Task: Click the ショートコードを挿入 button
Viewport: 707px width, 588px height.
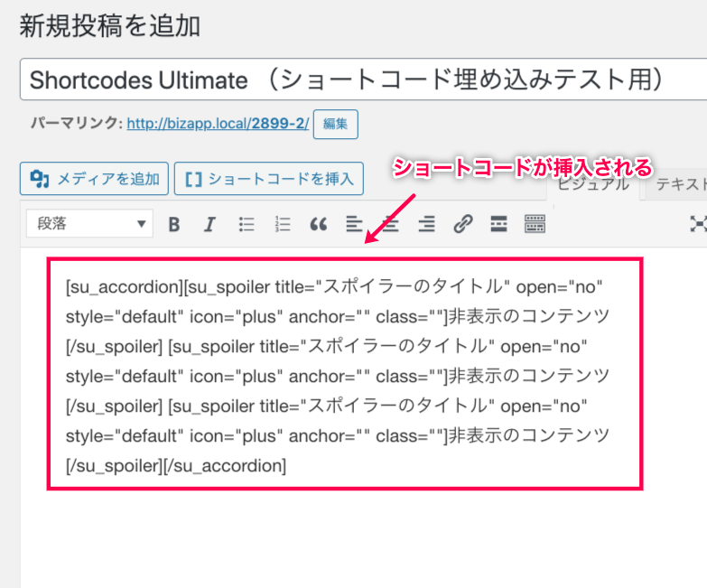Action: tap(269, 179)
